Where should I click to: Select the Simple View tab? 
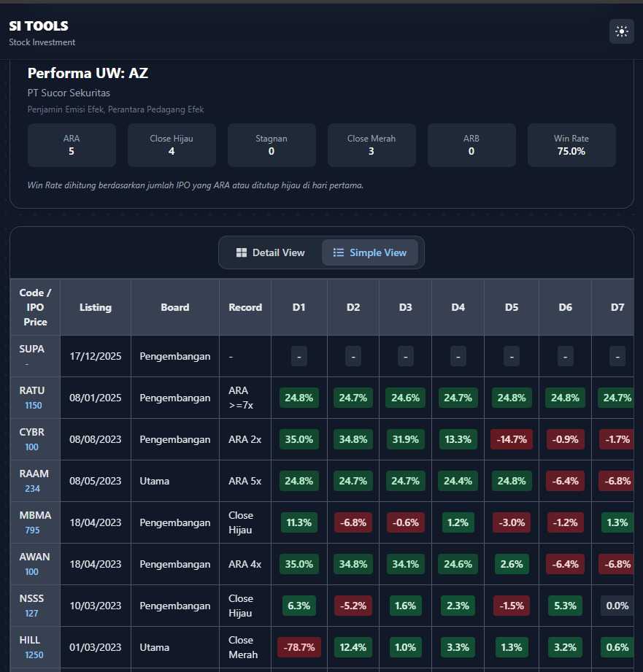click(370, 252)
